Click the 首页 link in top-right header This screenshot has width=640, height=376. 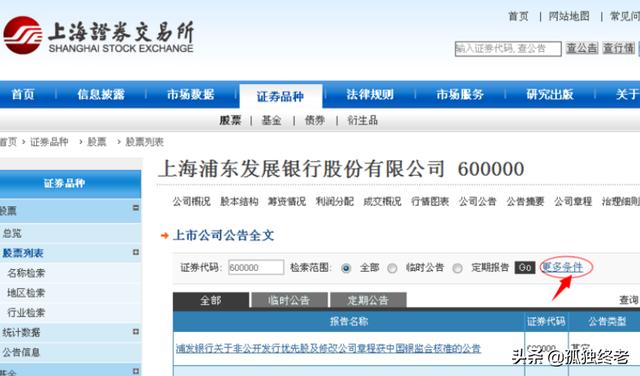click(x=518, y=16)
